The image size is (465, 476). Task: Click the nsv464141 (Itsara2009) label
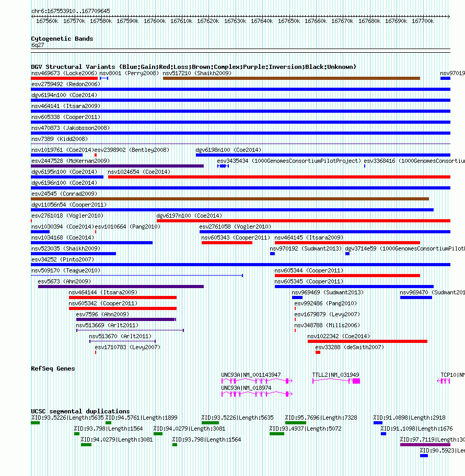click(66, 106)
